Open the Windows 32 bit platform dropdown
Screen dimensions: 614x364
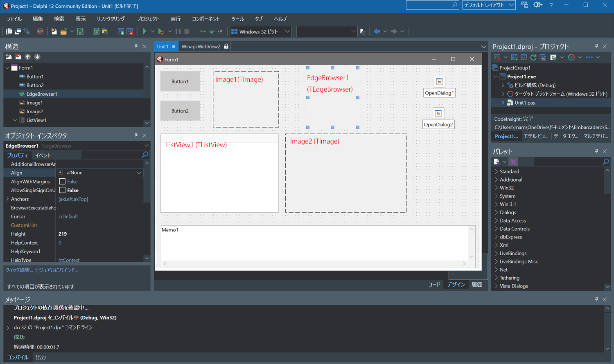click(287, 31)
